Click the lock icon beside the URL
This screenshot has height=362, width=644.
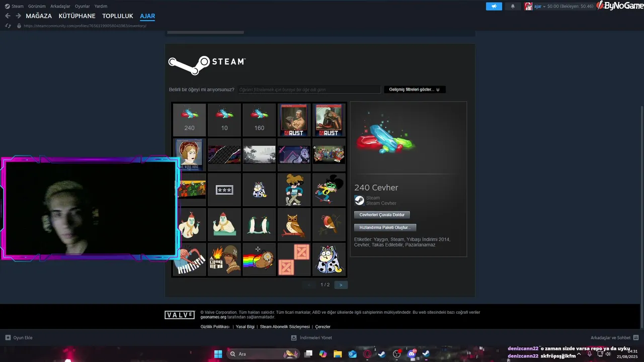click(19, 26)
